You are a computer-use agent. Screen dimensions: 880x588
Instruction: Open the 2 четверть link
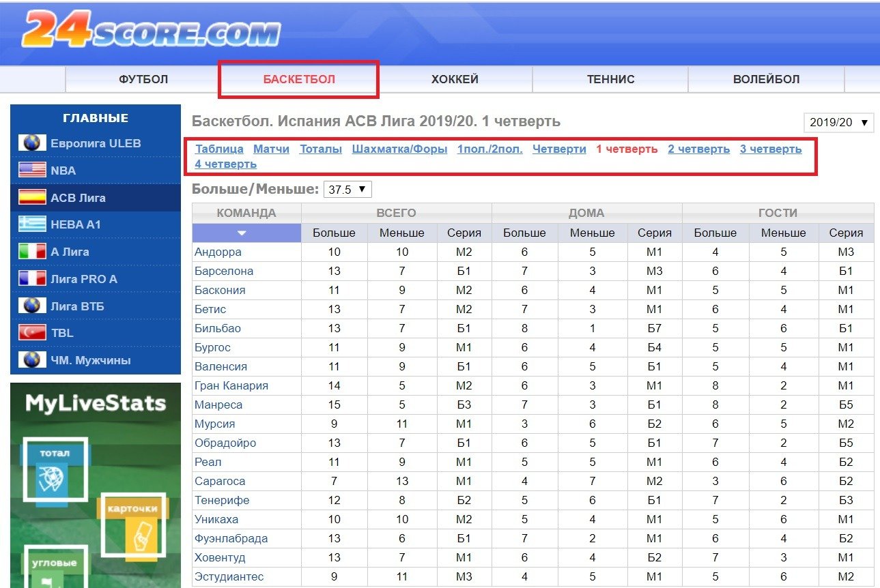coord(698,149)
